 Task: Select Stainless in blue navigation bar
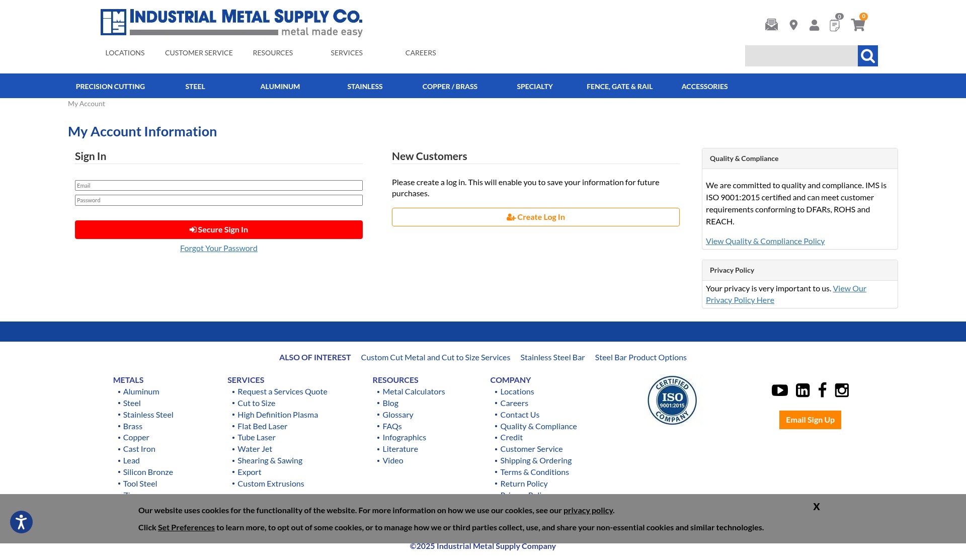coord(365,87)
